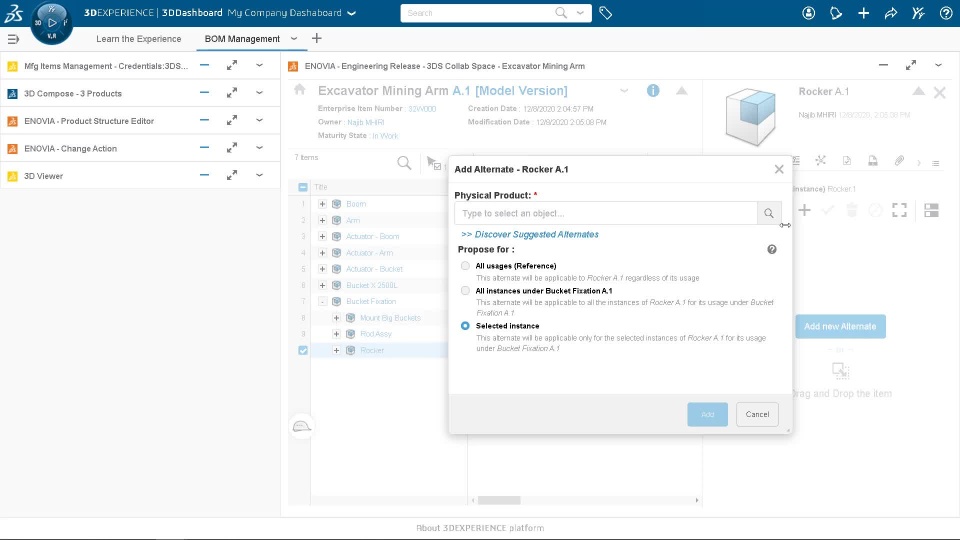Open the Mfg Items Management widget menu chevron
960x540 pixels.
[x=260, y=66]
